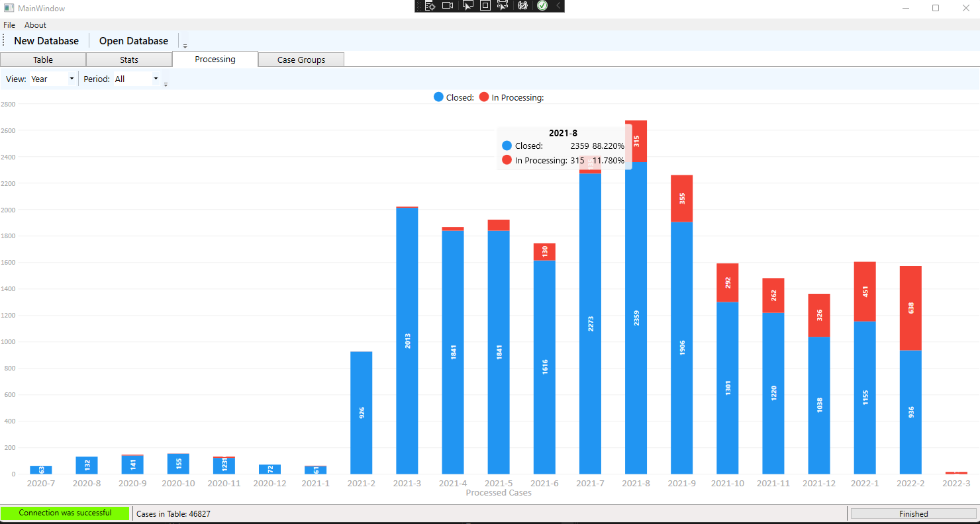Click the blue 1841 bar for 2021-5
Screen dimensions: 980x524
pos(499,353)
